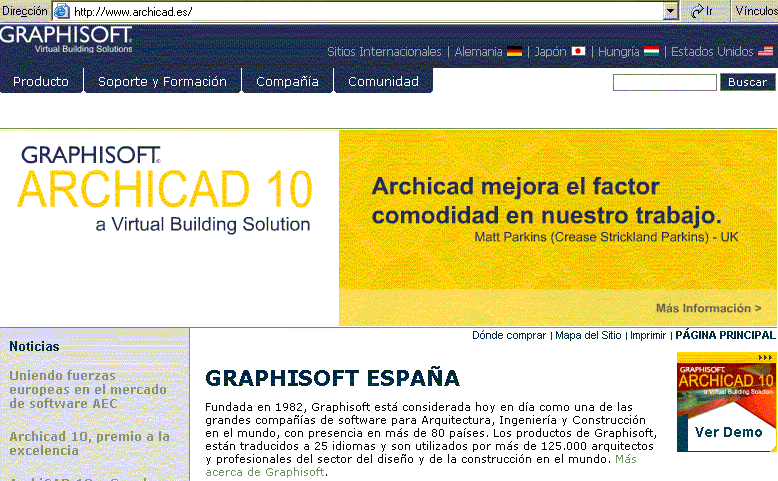Follow the Más Información link in banner
This screenshot has height=481, width=778.
click(708, 308)
